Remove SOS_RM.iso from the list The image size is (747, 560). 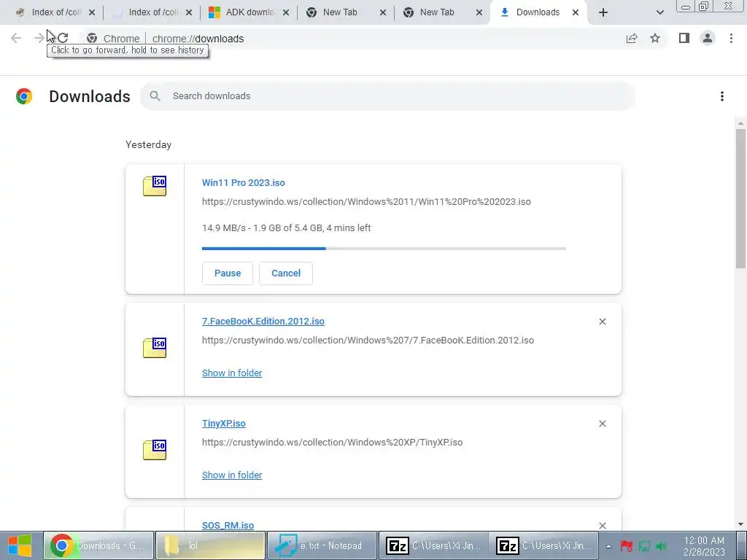pos(602,526)
